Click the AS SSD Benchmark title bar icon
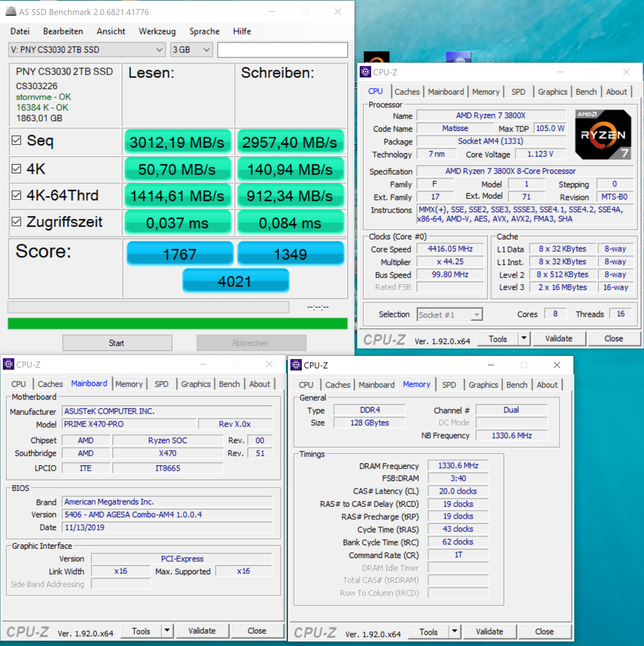This screenshot has width=644, height=646. coord(11,11)
